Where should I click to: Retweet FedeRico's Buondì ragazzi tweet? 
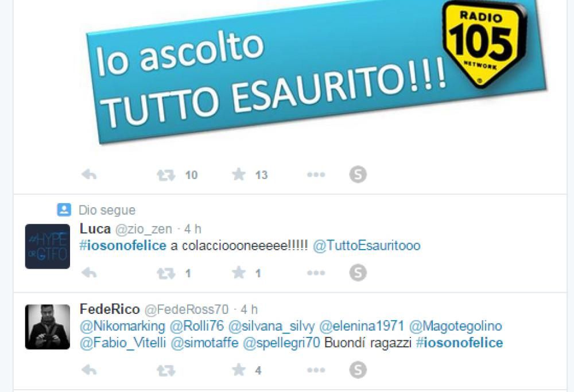tap(166, 370)
